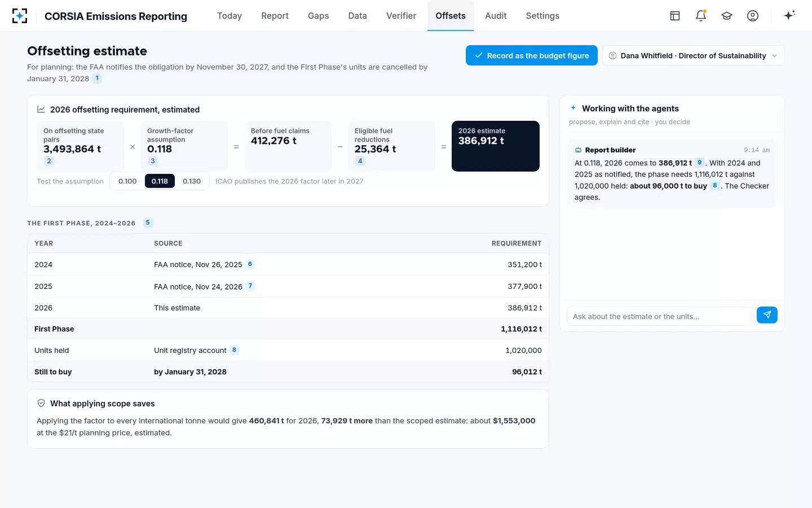The image size is (812, 508).
Task: Click the 'What applying scope saves' heading
Action: tap(103, 404)
